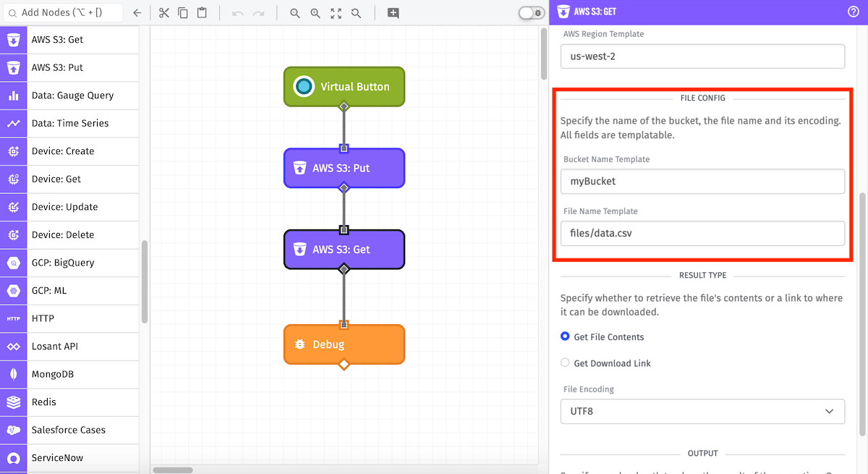The width and height of the screenshot is (868, 474).
Task: Select Get Download Link radio button
Action: pos(565,363)
